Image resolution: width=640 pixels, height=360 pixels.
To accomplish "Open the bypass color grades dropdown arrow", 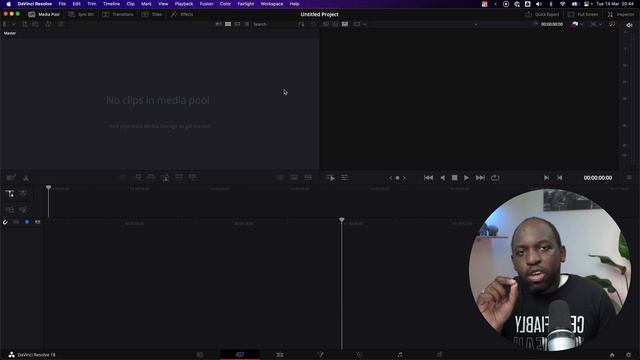I will (x=582, y=24).
